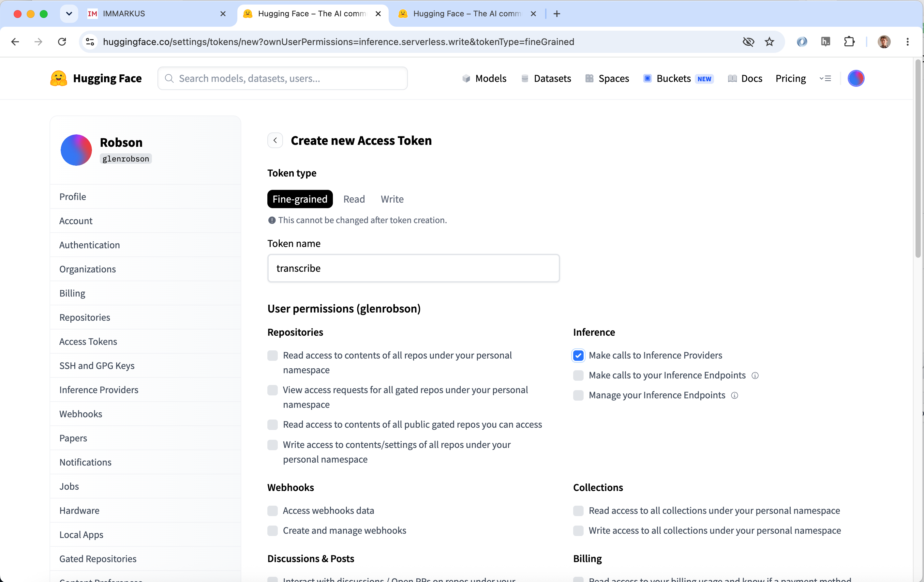The height and width of the screenshot is (582, 924).
Task: Open Access Tokens in the sidebar
Action: 145,342
